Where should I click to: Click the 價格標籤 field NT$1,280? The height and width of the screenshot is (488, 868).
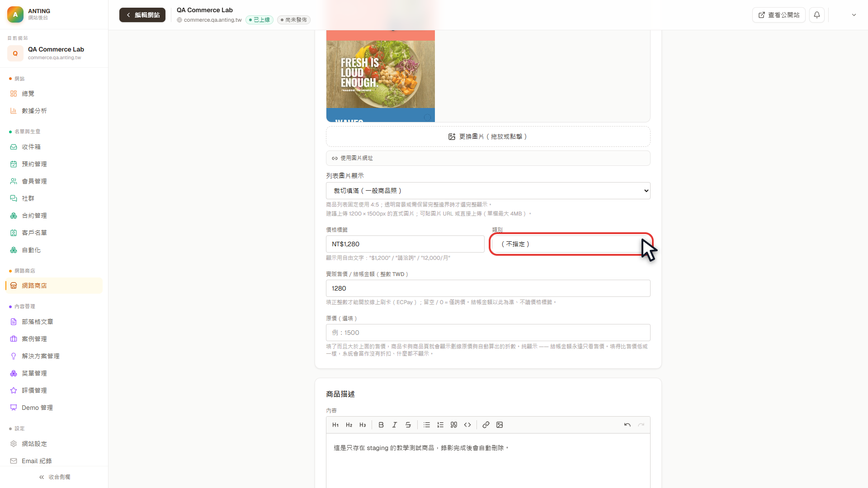click(x=405, y=244)
